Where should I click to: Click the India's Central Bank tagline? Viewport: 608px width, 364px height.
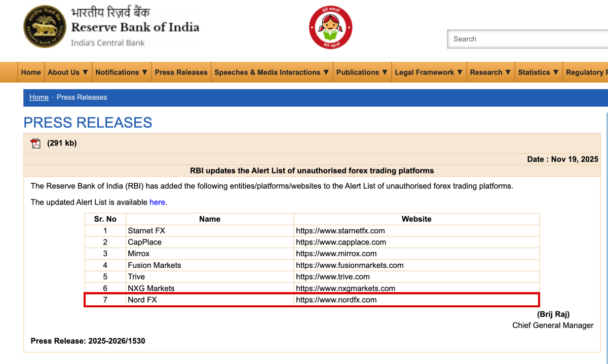pyautogui.click(x=108, y=43)
